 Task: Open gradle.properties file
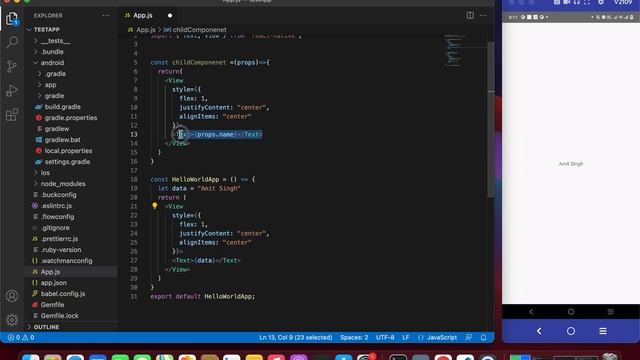click(71, 118)
